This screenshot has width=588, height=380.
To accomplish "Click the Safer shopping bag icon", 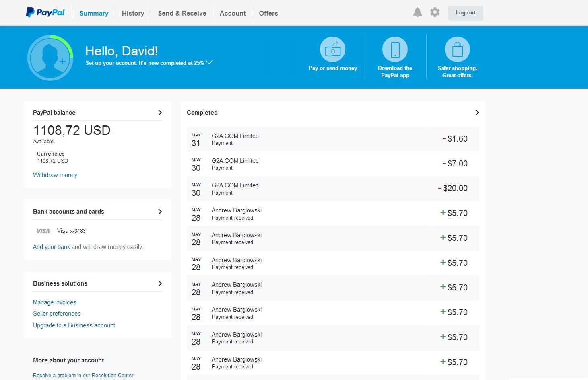I will coord(457,49).
